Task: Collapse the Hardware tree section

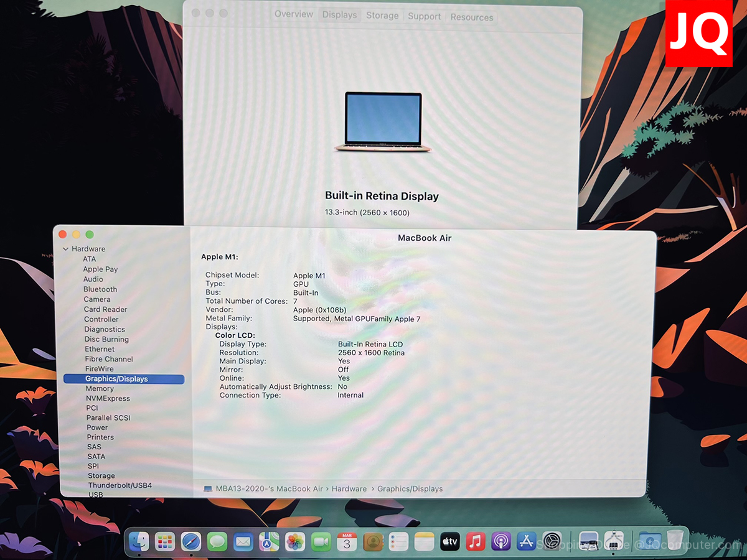Action: 66,249
